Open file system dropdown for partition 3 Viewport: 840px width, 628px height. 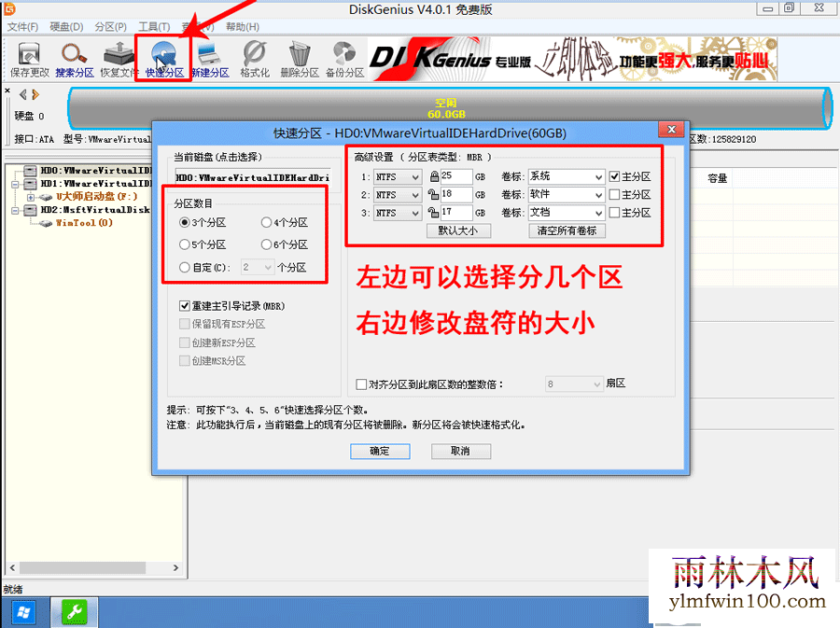398,213
